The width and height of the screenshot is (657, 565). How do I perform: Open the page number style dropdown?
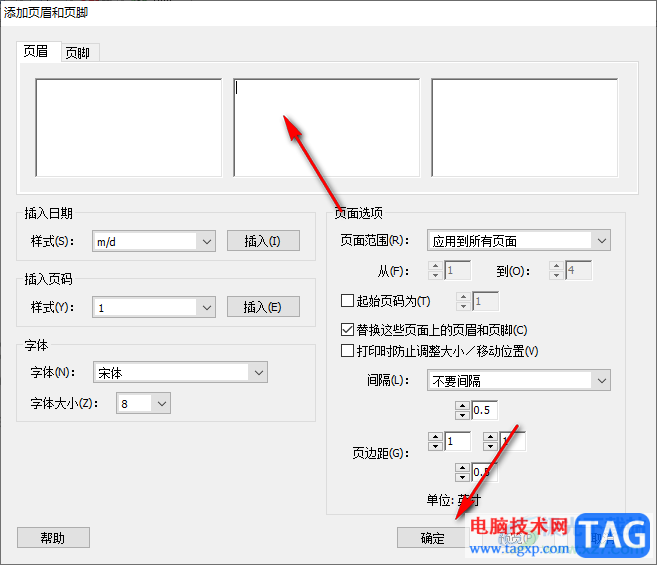(x=154, y=308)
